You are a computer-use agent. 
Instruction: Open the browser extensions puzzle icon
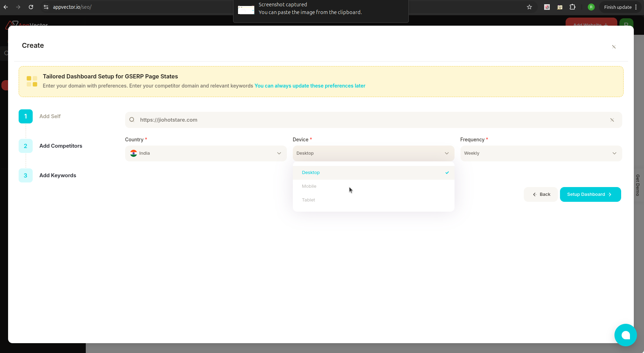(x=573, y=7)
